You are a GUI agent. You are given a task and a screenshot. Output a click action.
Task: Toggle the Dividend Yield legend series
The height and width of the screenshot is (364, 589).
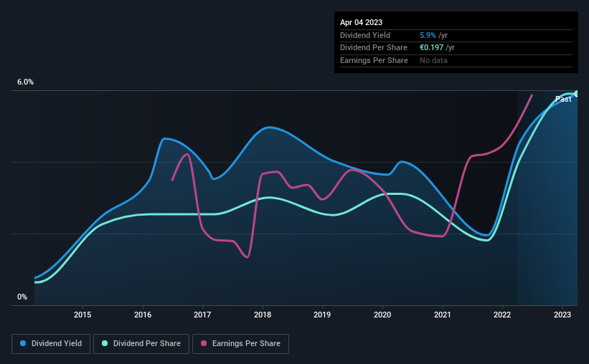(51, 344)
